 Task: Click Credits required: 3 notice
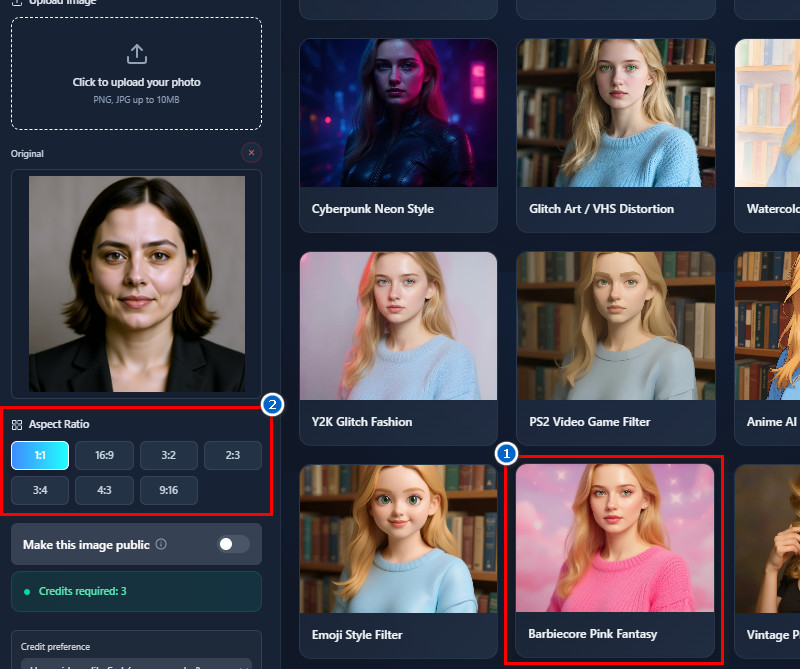pos(136,591)
